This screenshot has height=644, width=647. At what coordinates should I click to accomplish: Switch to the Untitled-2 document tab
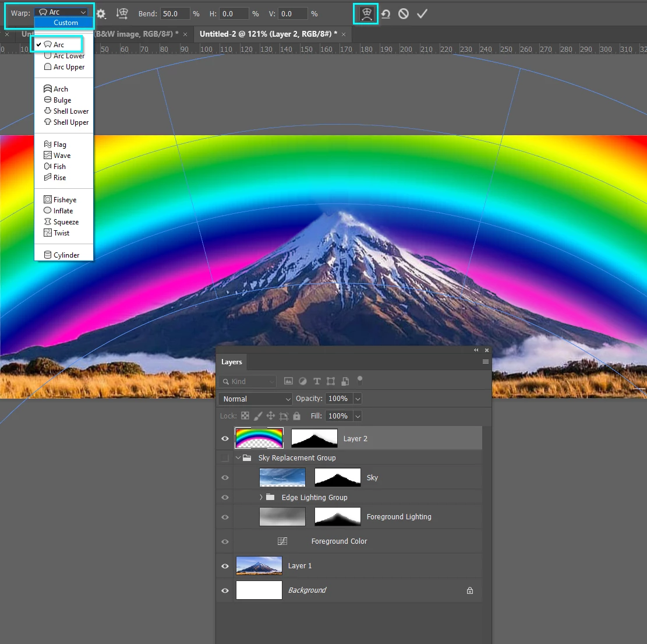click(268, 34)
